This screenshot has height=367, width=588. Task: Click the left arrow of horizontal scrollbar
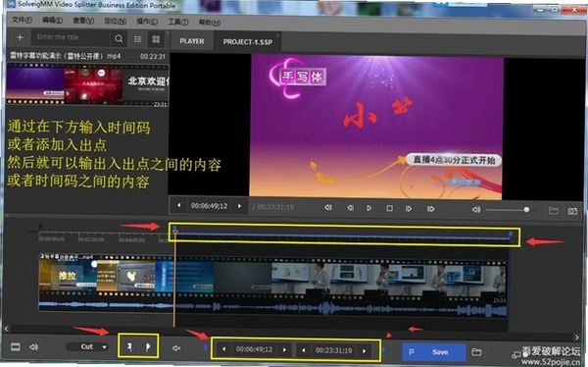(x=7, y=329)
